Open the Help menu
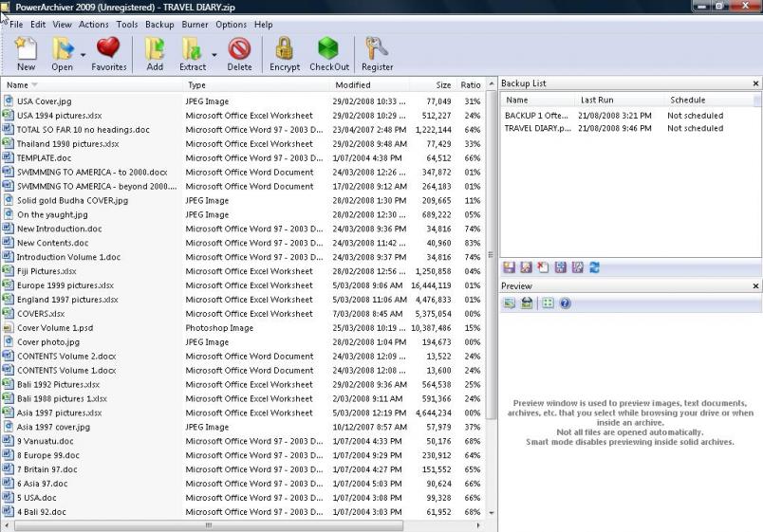The height and width of the screenshot is (532, 763). click(263, 25)
